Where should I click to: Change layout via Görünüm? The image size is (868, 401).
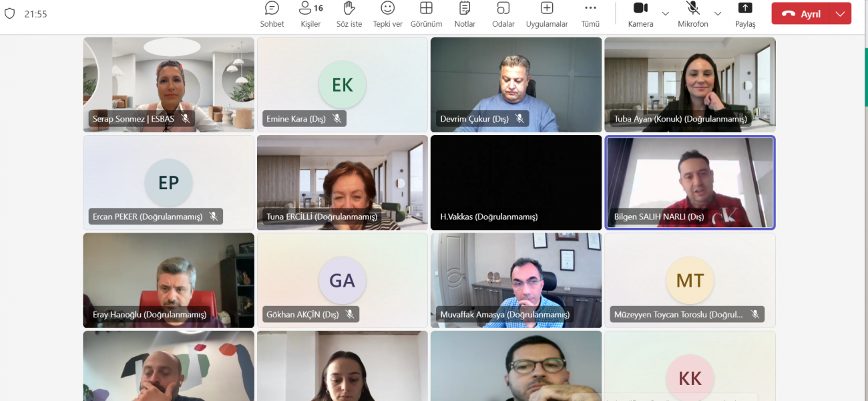[x=426, y=15]
